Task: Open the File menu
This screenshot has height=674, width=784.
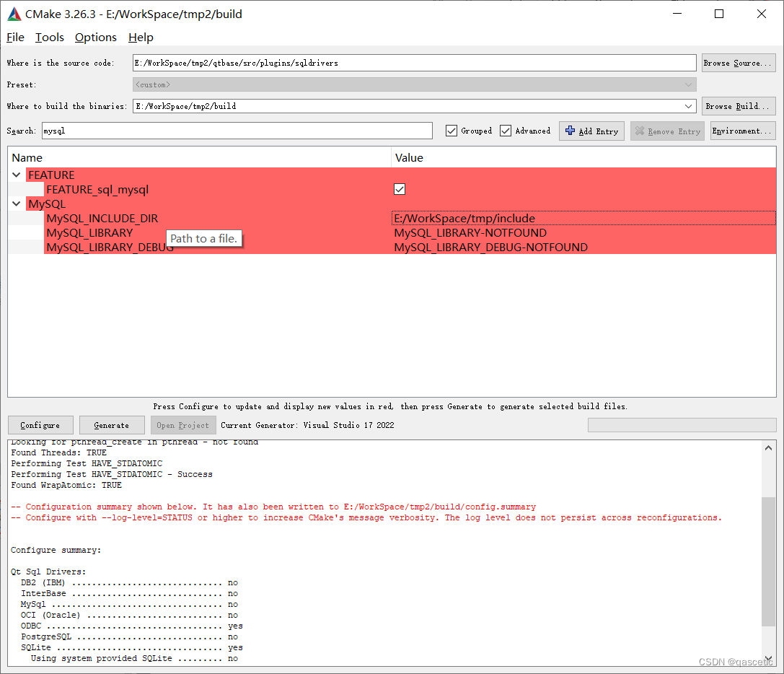Action: 15,38
